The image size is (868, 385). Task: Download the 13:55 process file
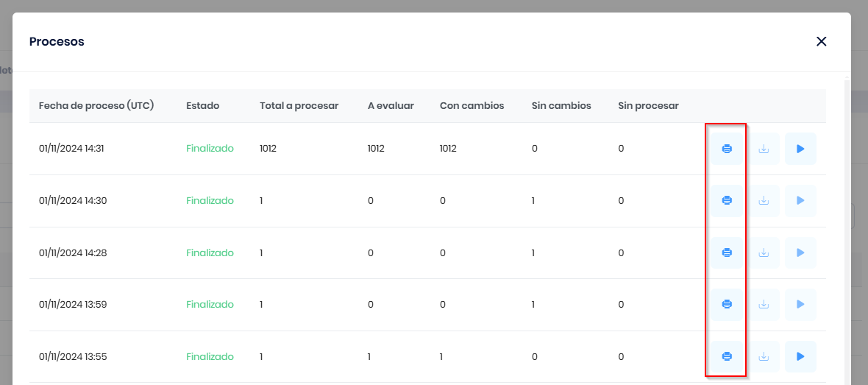764,356
